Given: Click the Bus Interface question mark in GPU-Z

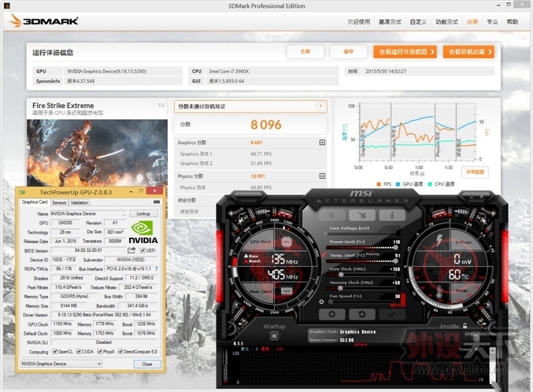Looking at the screenshot, I should pos(157,269).
